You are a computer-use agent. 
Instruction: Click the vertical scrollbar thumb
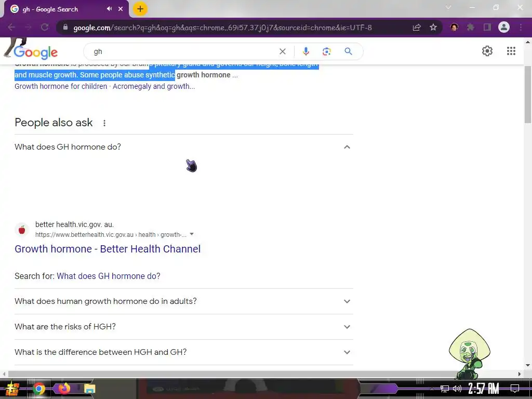click(528, 95)
